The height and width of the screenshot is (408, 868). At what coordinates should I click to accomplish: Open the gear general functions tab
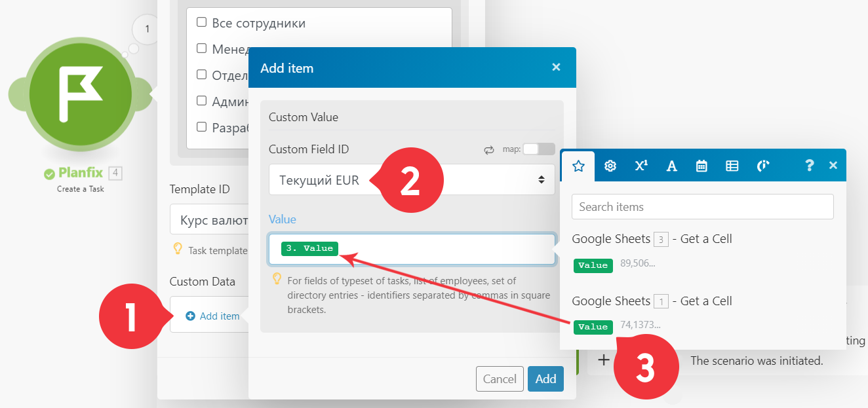point(610,166)
